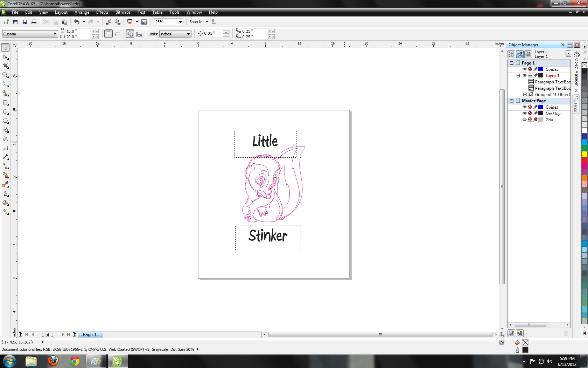Toggle Show Object Properties in Object Manager
This screenshot has width=588, height=368.
click(x=511, y=54)
